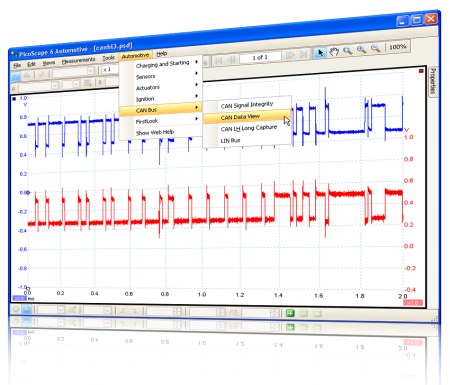This screenshot has width=450, height=385.
Task: Close the open Automotive menu
Action: [x=135, y=56]
